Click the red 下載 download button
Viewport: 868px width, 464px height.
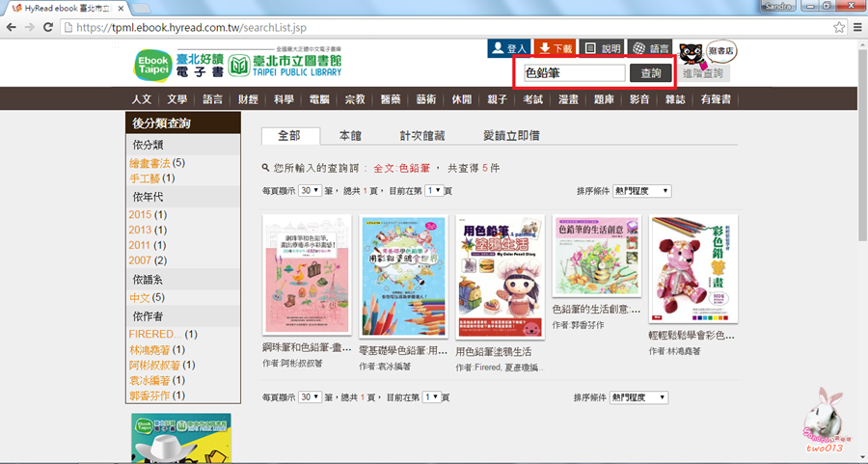tap(556, 48)
